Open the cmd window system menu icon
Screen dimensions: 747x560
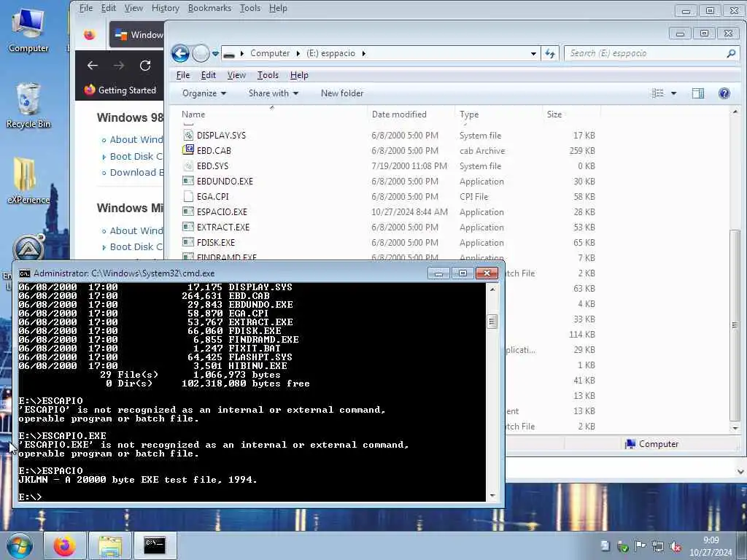click(24, 273)
